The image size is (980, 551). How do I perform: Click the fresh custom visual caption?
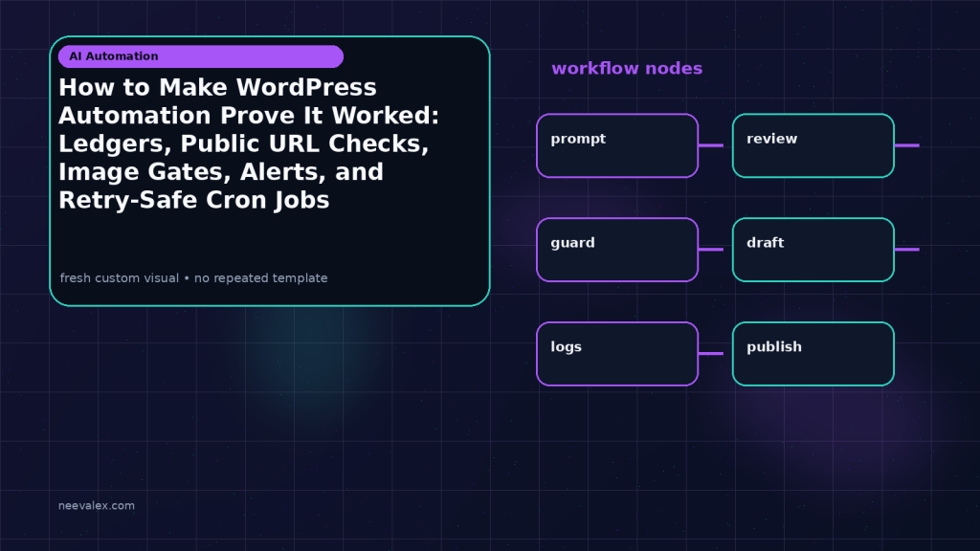pyautogui.click(x=193, y=278)
